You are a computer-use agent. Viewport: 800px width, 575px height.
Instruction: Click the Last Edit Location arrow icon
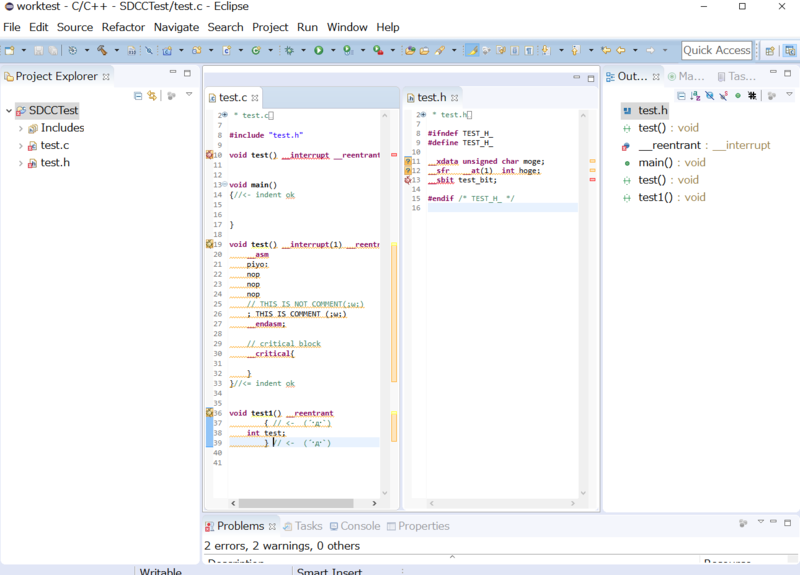coord(606,50)
